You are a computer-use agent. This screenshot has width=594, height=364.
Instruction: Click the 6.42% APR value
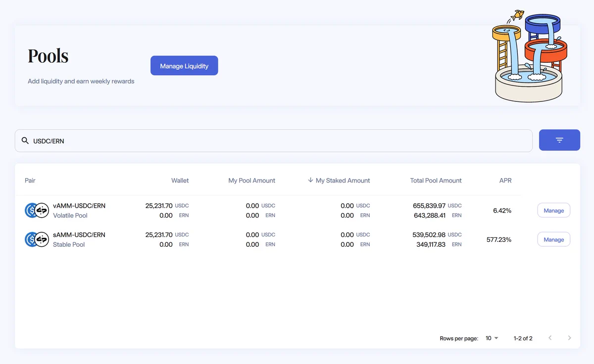pyautogui.click(x=502, y=211)
